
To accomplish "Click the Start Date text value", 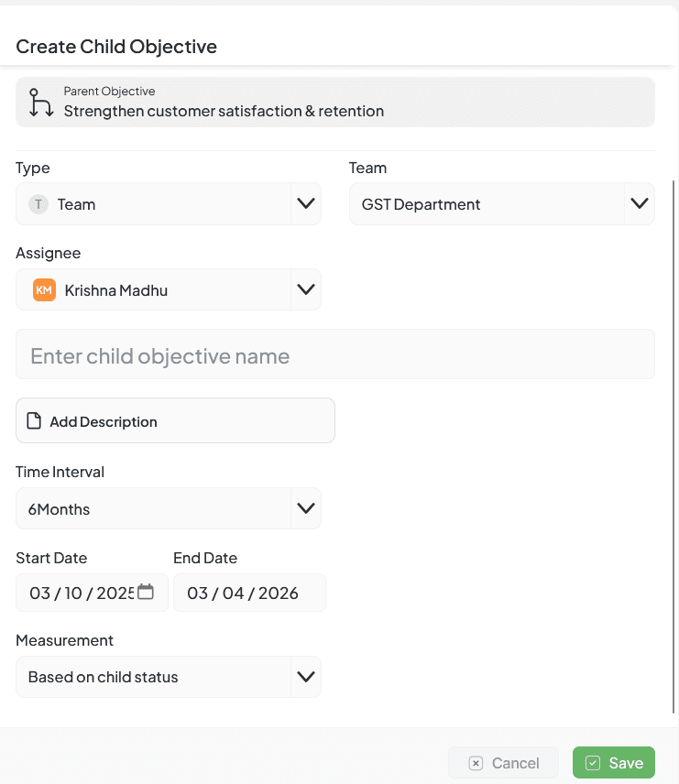I will (81, 593).
